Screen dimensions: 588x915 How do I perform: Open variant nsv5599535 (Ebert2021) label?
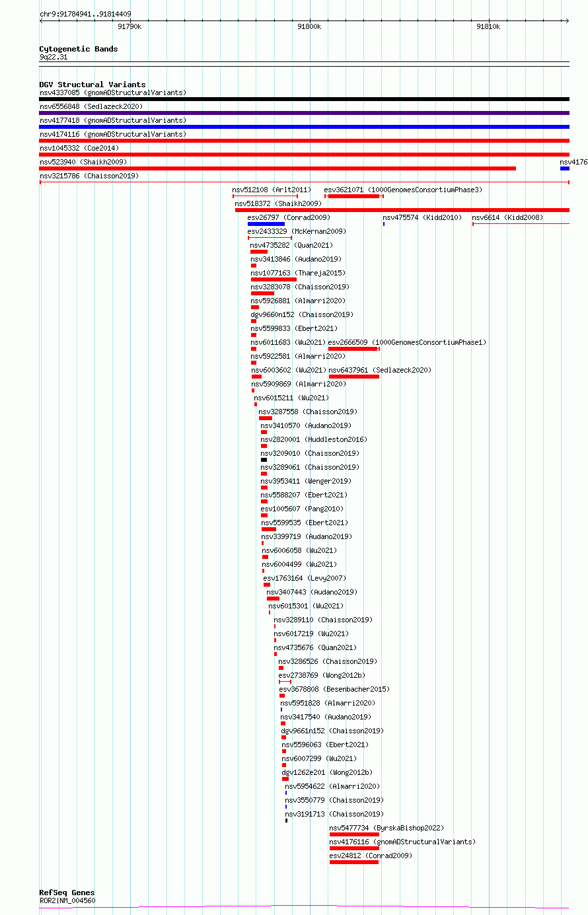(305, 523)
